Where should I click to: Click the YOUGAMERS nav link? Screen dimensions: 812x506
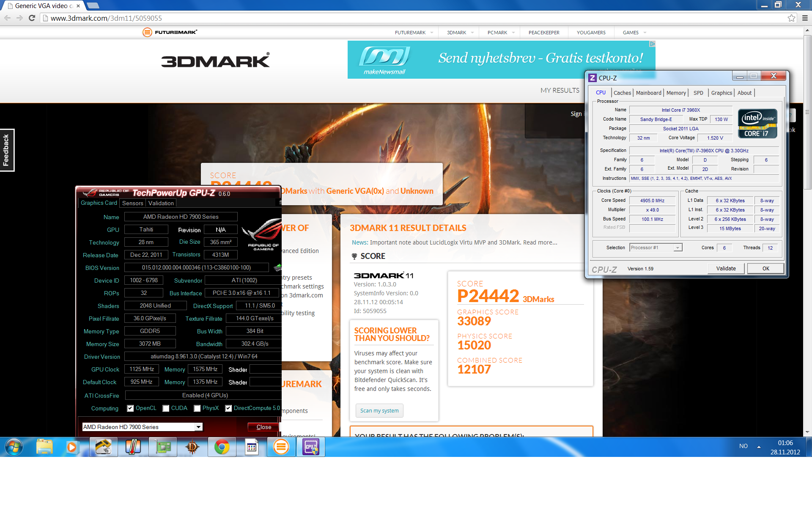(x=591, y=33)
